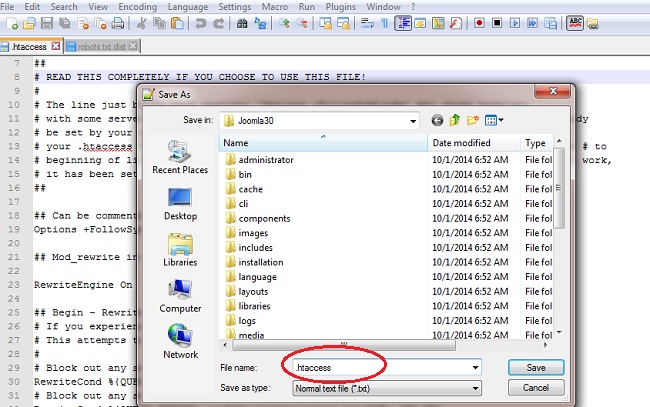The width and height of the screenshot is (650, 407).
Task: Select Desktop in the places sidebar
Action: pos(180,204)
